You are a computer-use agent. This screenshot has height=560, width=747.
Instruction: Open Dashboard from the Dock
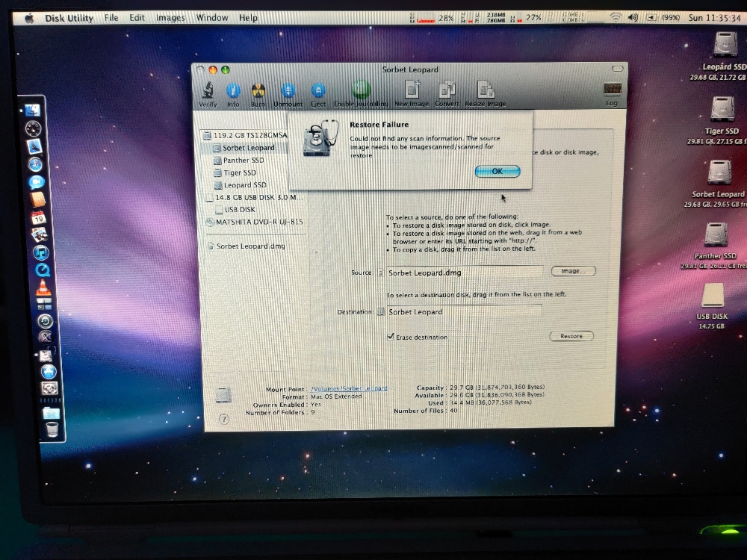pyautogui.click(x=34, y=128)
